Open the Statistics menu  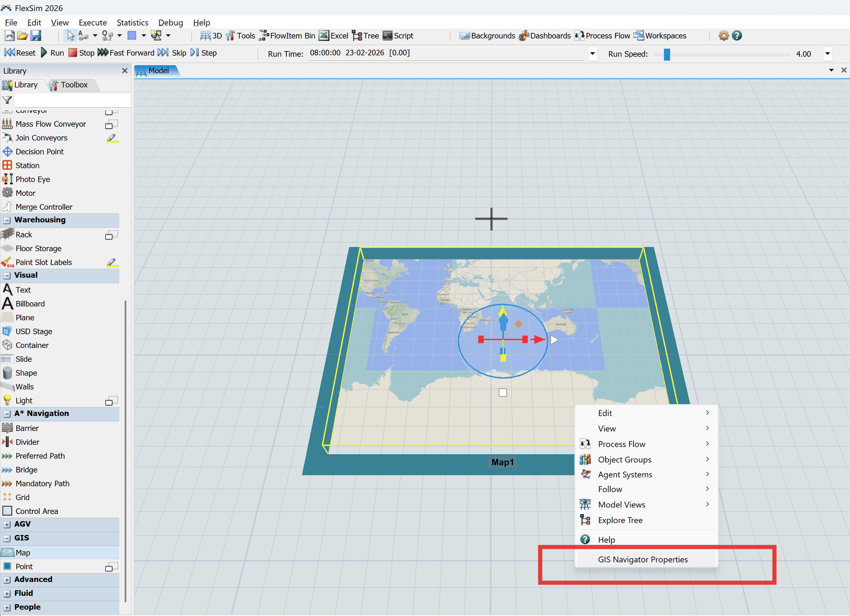tap(132, 23)
